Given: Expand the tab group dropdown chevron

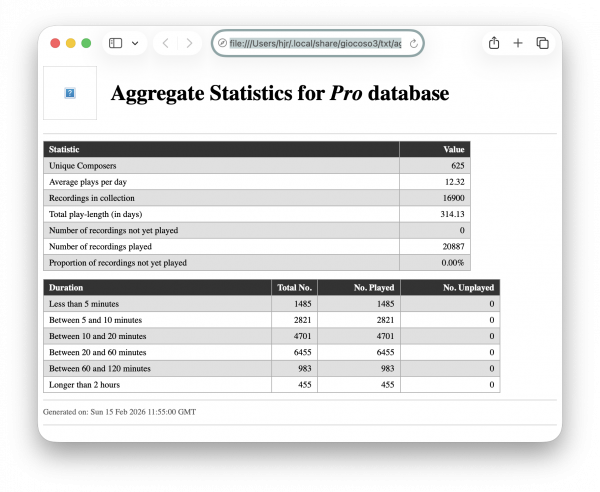Looking at the screenshot, I should point(135,43).
